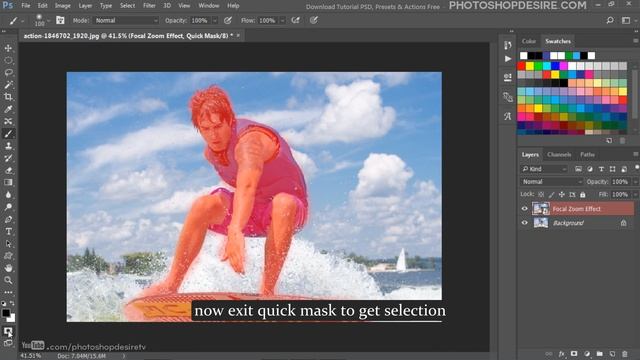Toggle the pixel layer filter
640x360 pixels.
578,169
